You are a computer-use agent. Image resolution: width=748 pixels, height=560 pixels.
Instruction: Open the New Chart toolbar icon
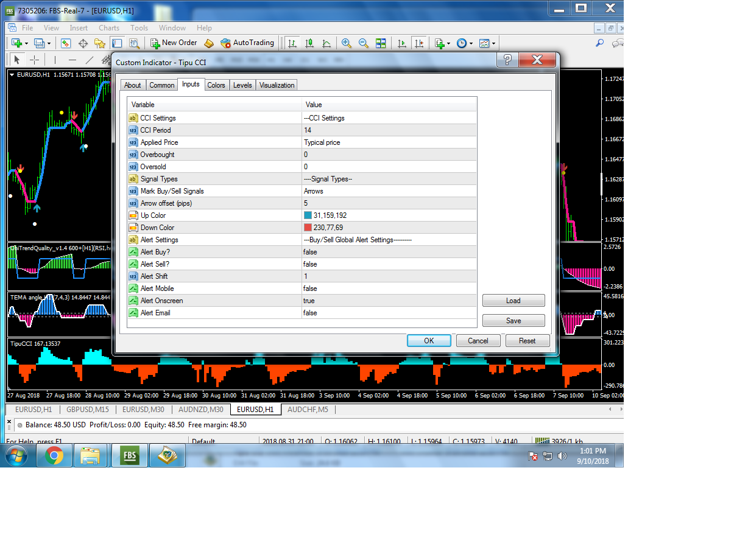coord(16,43)
